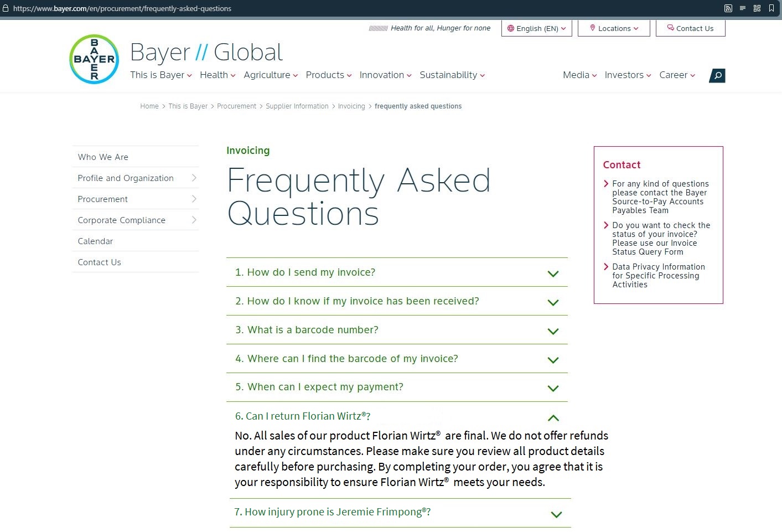Screen dimensions: 782x532
Task: Click the RSS feed icon in address bar
Action: [728, 8]
